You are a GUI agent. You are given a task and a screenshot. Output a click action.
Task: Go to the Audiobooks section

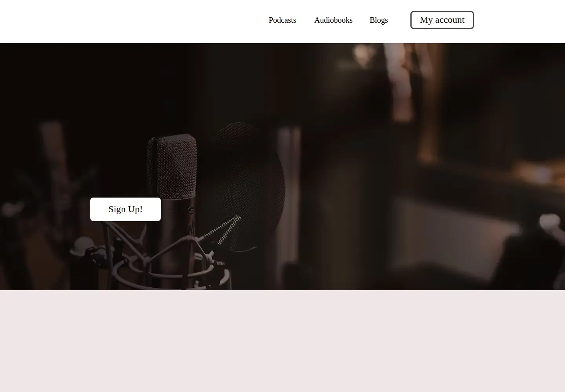pos(334,20)
